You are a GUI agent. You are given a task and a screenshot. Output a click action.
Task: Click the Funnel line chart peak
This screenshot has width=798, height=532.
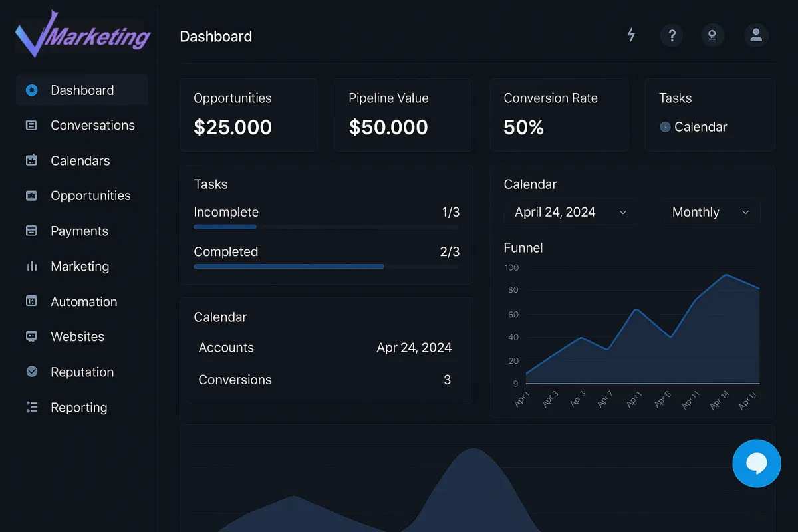726,275
